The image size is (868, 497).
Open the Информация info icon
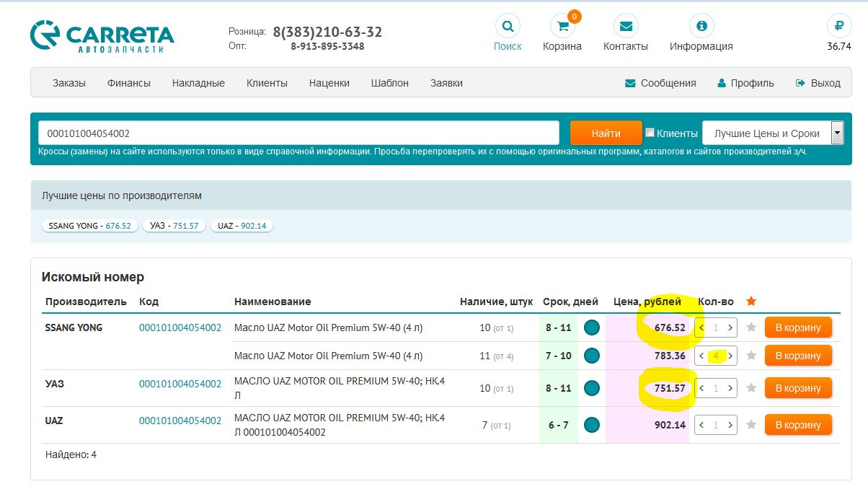coord(701,27)
